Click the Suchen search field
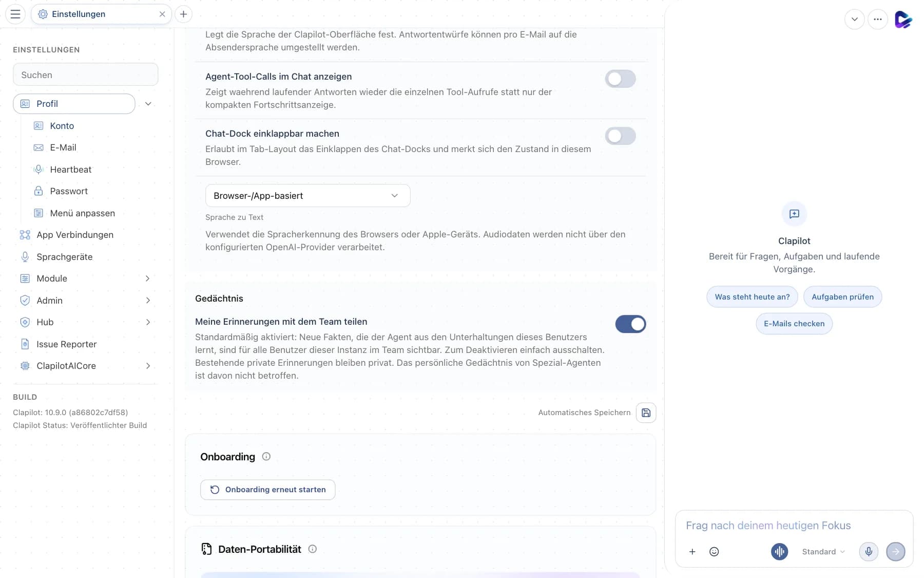The height and width of the screenshot is (578, 924). 85,74
